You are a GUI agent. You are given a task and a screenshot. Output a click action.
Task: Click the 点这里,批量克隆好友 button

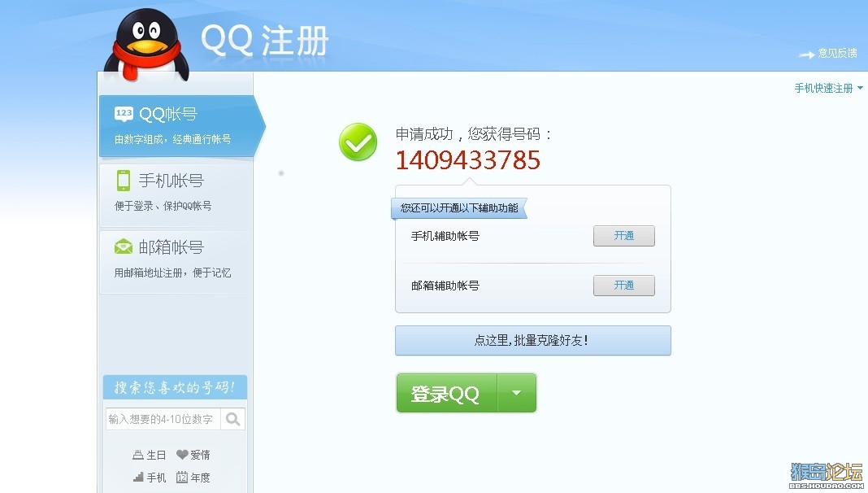point(533,340)
